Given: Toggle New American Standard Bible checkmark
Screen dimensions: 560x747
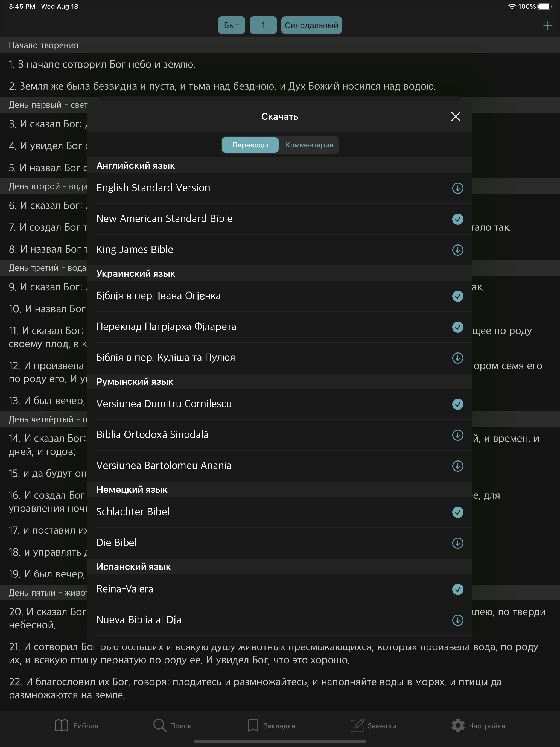Looking at the screenshot, I should coord(457,219).
